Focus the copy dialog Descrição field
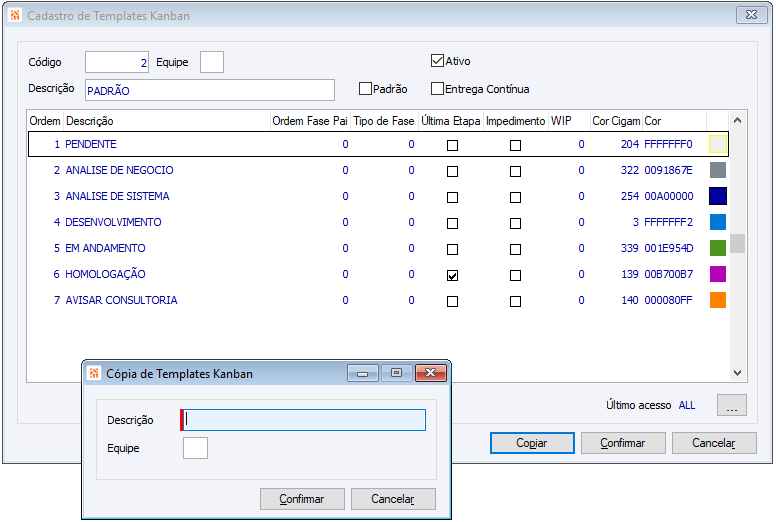776x522 pixels. (305, 420)
